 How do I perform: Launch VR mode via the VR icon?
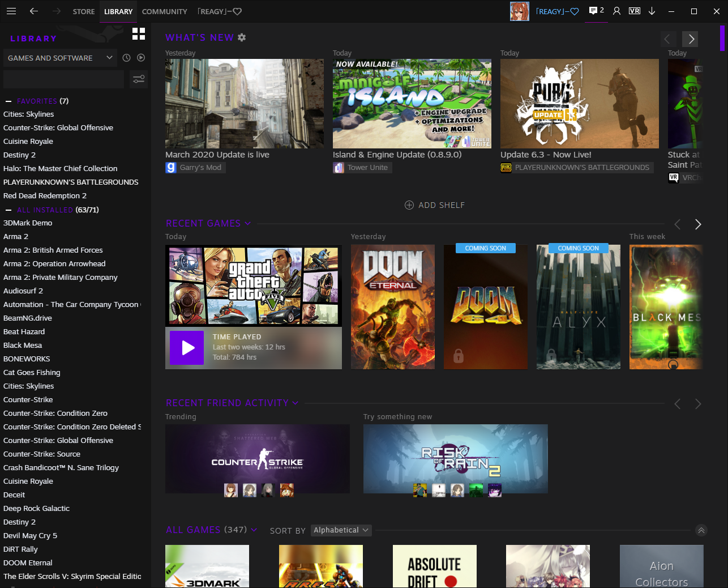point(635,11)
